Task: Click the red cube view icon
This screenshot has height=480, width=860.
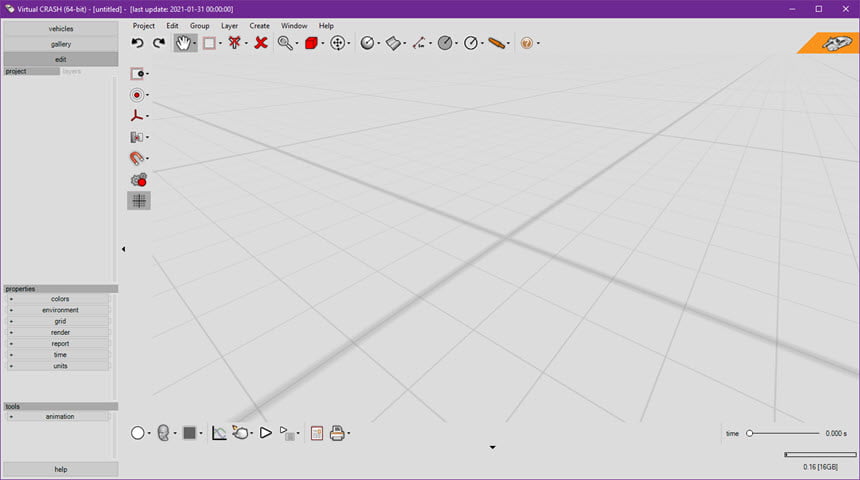Action: (x=311, y=43)
